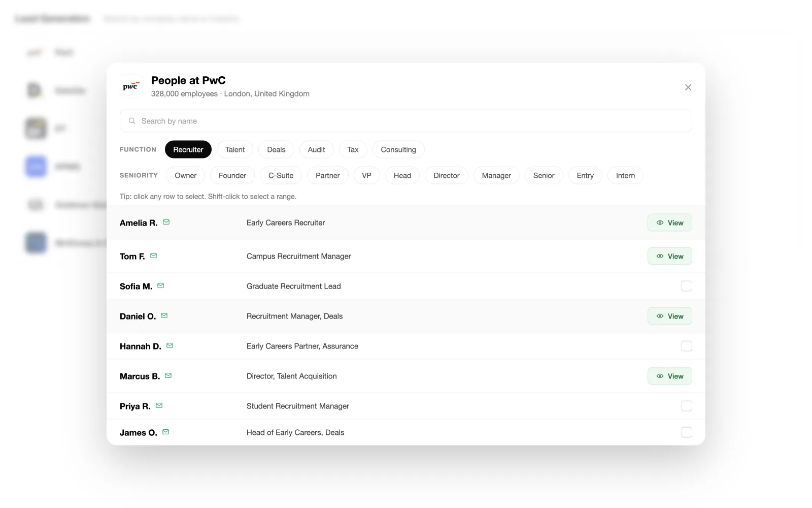View Daniel O.'s profile
This screenshot has height=508, width=812.
(669, 316)
